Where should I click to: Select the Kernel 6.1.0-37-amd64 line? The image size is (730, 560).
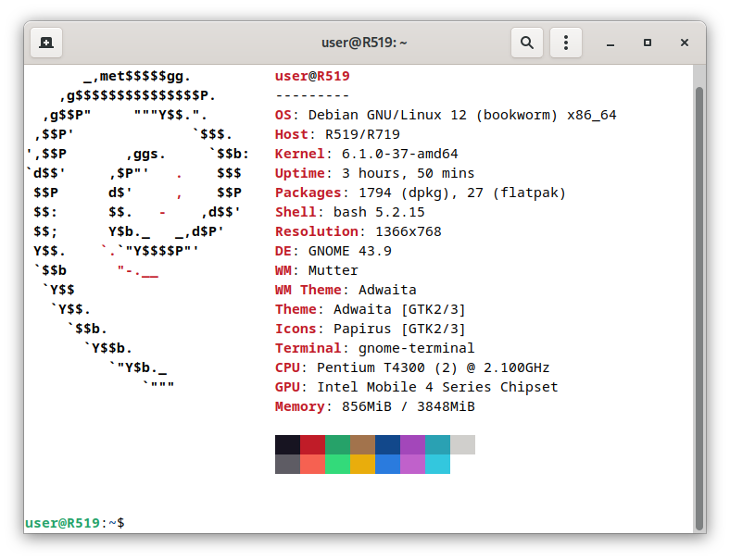367,154
